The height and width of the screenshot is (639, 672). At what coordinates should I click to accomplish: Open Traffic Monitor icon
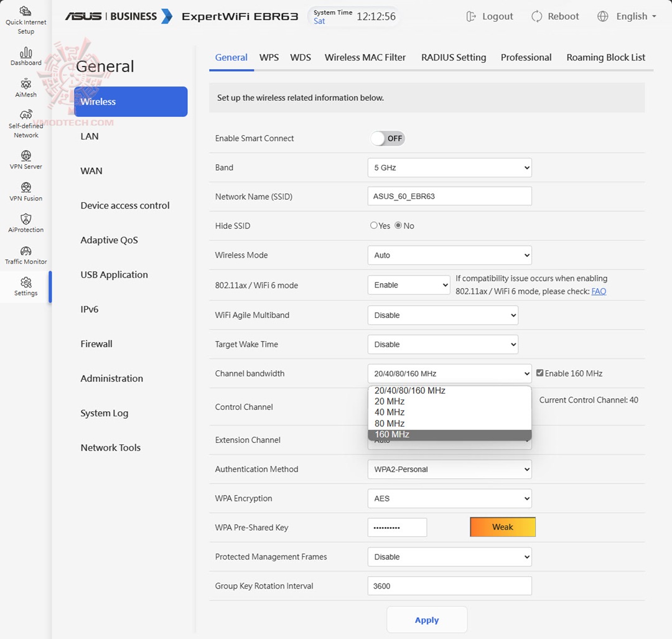pos(26,251)
